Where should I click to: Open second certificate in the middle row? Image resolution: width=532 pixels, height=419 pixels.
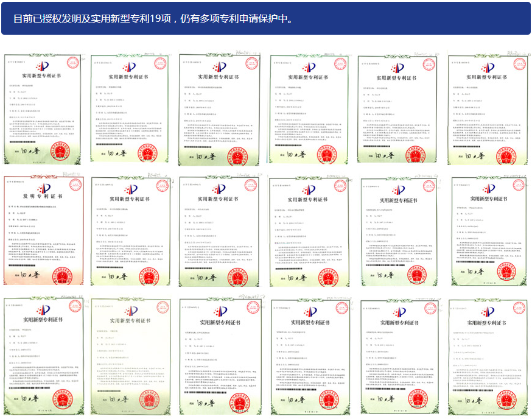click(x=130, y=231)
